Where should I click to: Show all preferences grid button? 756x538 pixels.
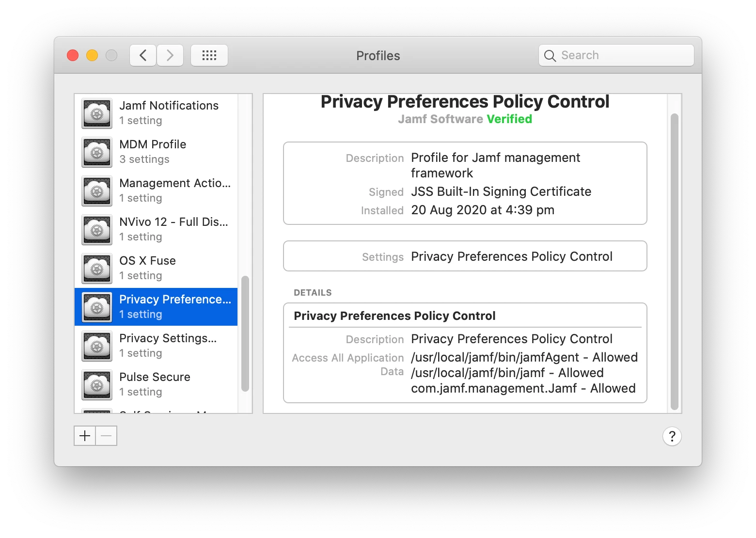pyautogui.click(x=209, y=55)
